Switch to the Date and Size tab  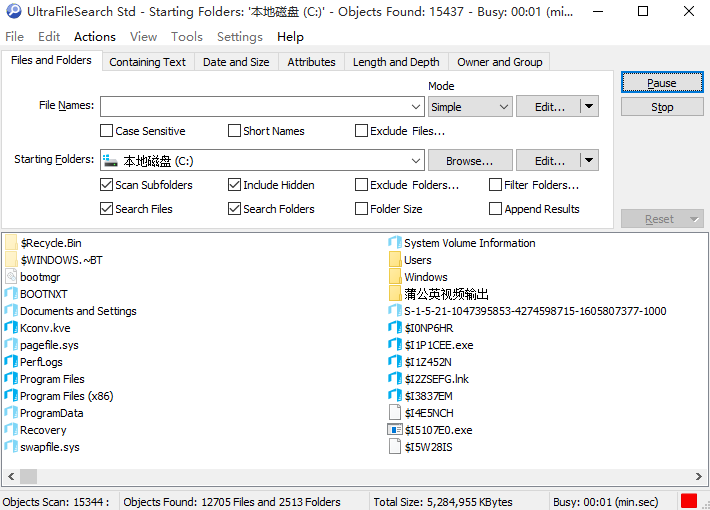click(236, 62)
